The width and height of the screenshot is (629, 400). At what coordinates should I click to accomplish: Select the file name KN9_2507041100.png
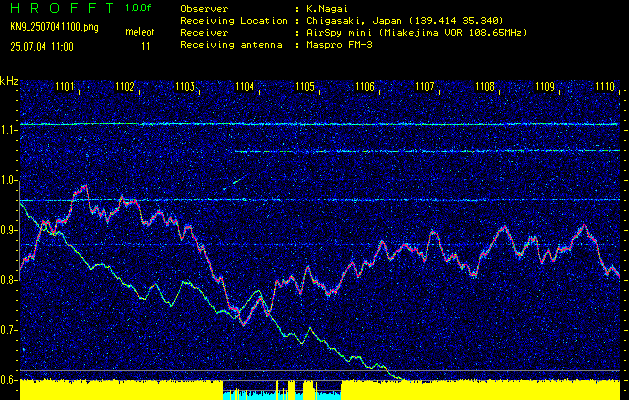[x=54, y=28]
